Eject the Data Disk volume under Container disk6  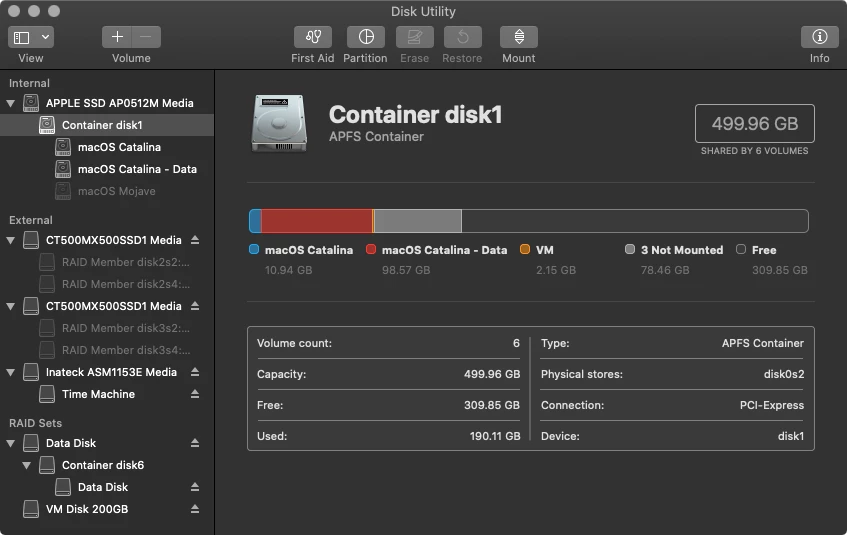195,487
